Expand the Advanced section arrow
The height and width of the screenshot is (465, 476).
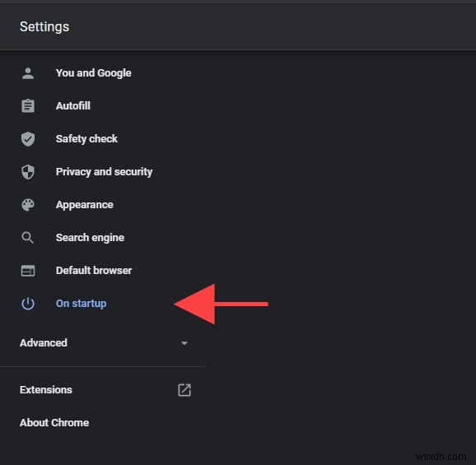184,343
